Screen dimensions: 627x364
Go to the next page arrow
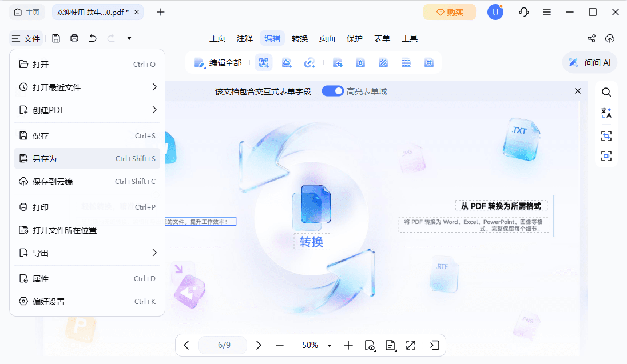coord(259,345)
